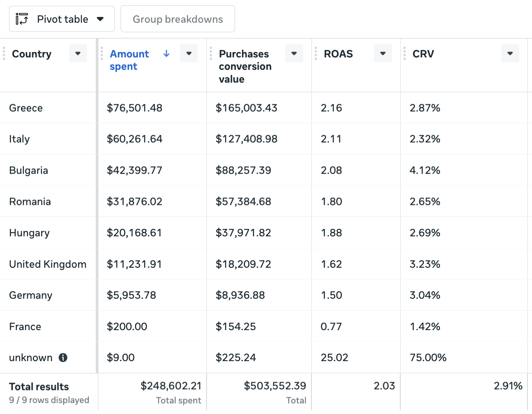Click Greece ROAS value 2.16

[x=331, y=108]
